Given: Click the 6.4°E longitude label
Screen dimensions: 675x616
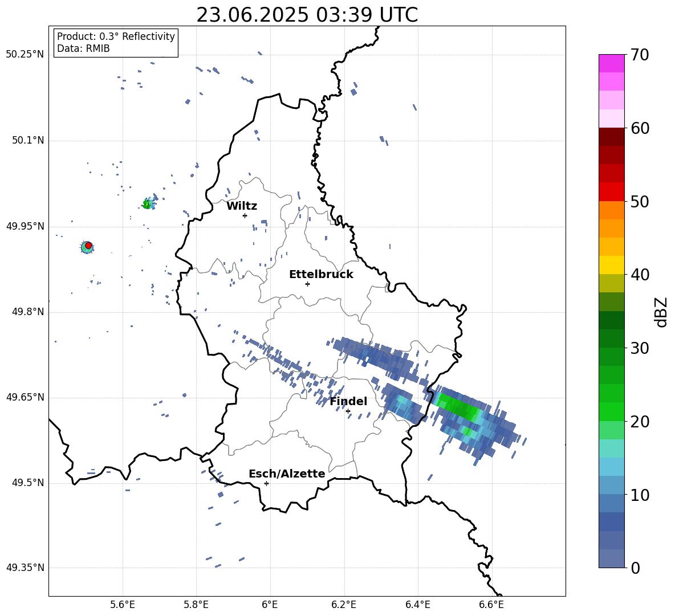Looking at the screenshot, I should [418, 605].
